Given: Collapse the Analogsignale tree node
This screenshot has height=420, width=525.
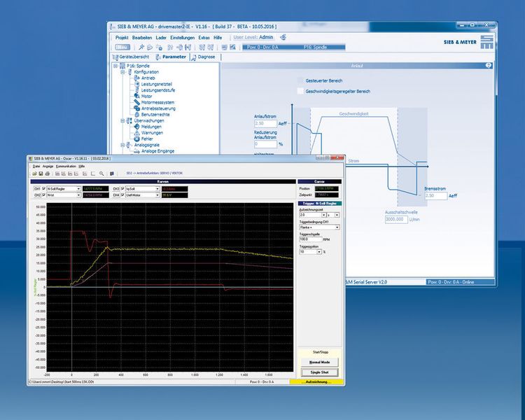Looking at the screenshot, I should click(122, 145).
